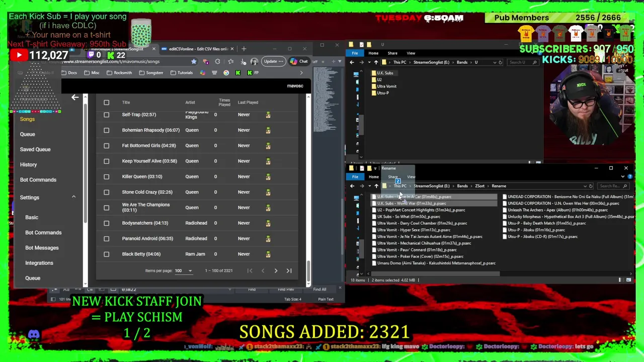The height and width of the screenshot is (362, 644).
Task: Click Up arrow in U folder Explorer window
Action: (376, 62)
